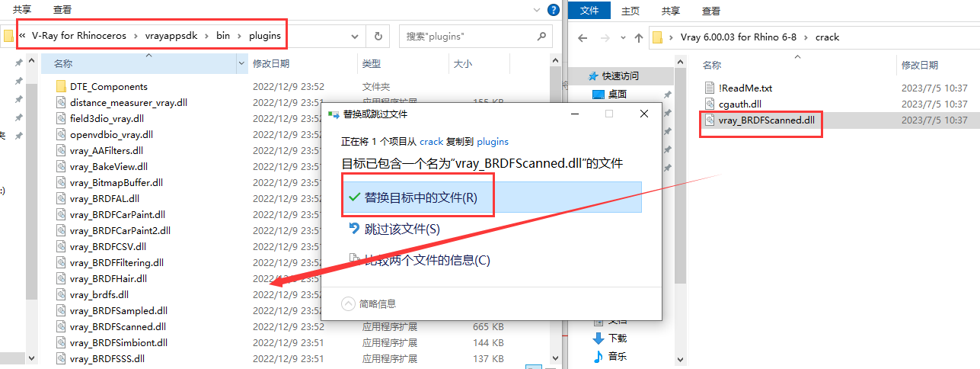980x369 pixels.
Task: Click the vray_BRDFFiltering.dll file icon
Action: tap(62, 262)
